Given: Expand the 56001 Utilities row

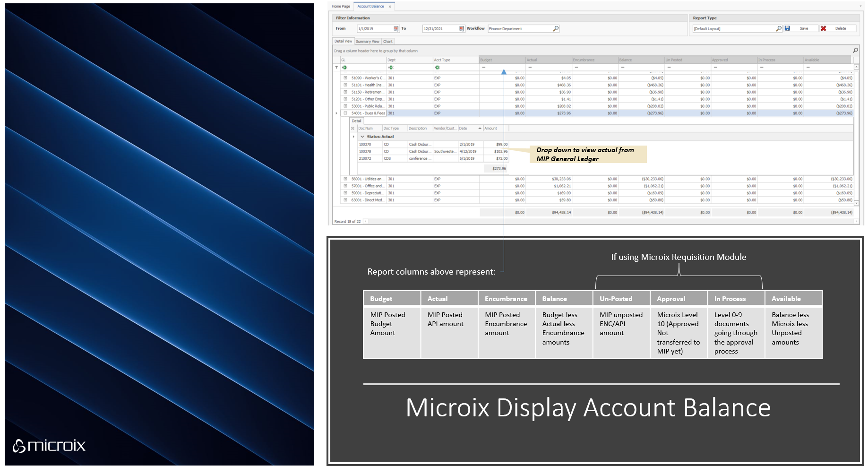Looking at the screenshot, I should point(345,179).
